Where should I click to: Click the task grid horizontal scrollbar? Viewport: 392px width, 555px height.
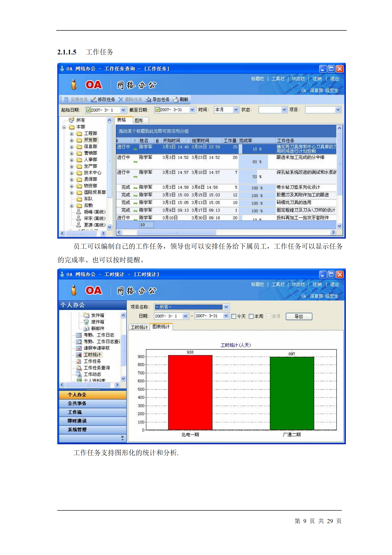pos(177,232)
